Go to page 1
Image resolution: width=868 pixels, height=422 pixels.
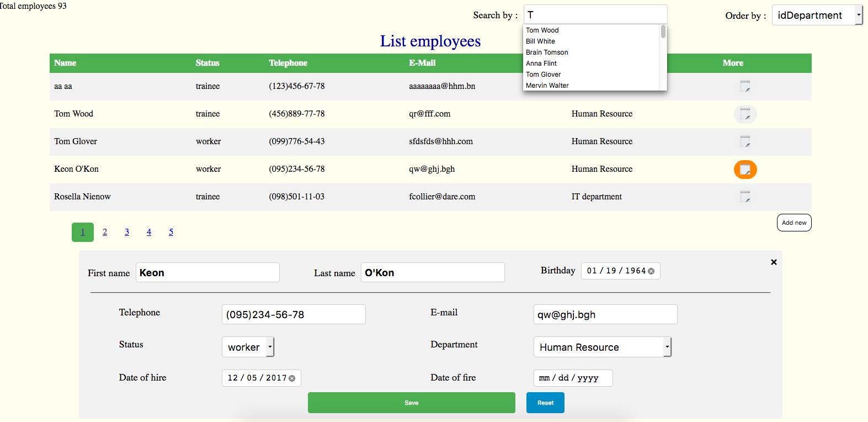click(83, 232)
